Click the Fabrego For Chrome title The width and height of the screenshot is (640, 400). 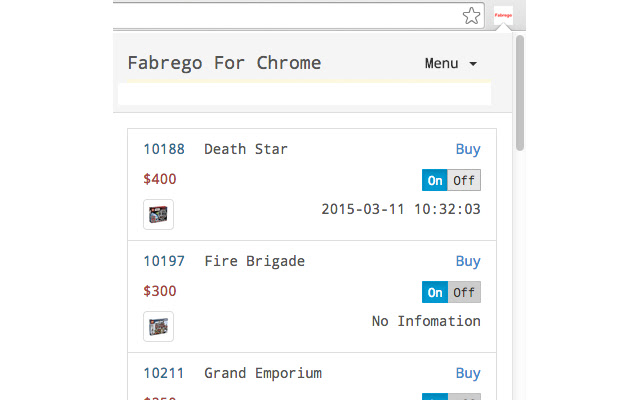pos(224,63)
